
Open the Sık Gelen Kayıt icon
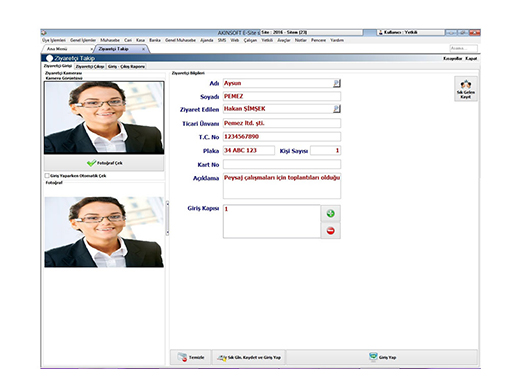tap(466, 89)
